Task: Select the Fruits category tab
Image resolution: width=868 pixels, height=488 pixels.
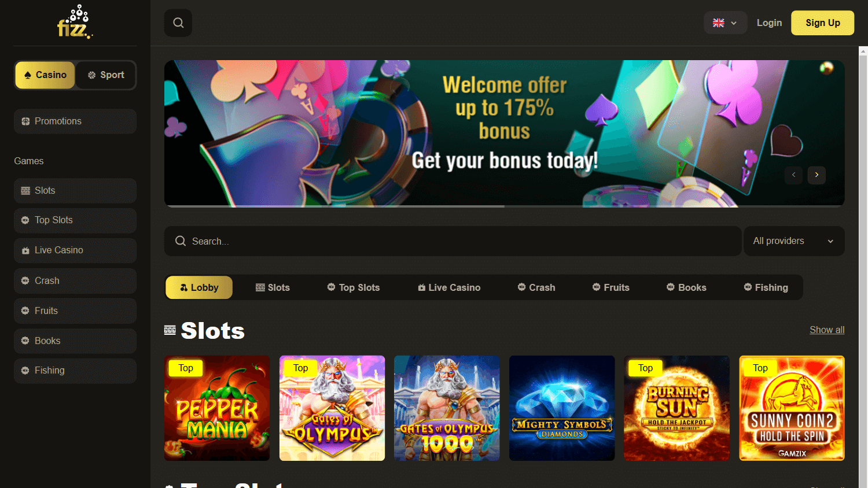Action: 611,287
